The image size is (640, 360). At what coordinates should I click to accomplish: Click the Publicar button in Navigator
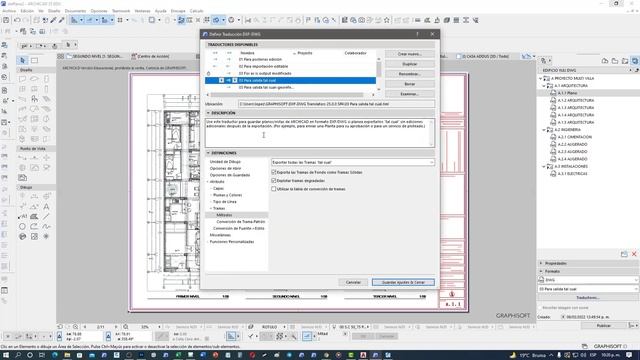point(604,326)
